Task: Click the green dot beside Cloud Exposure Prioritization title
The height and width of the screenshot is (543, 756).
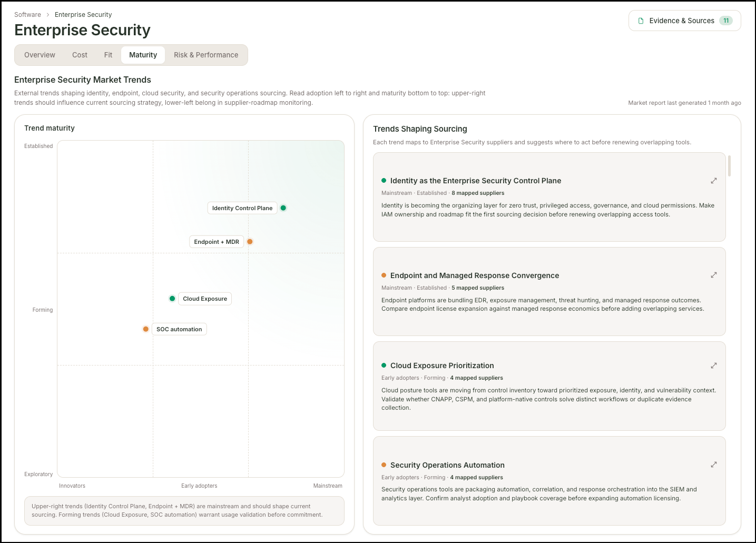Action: coord(384,365)
